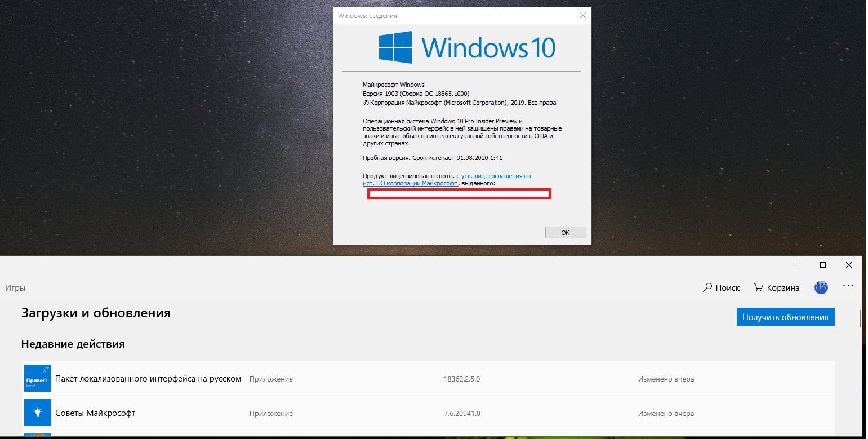Open Поиск in Microsoft Store
Image resolution: width=868 pixels, height=439 pixels.
coord(722,287)
